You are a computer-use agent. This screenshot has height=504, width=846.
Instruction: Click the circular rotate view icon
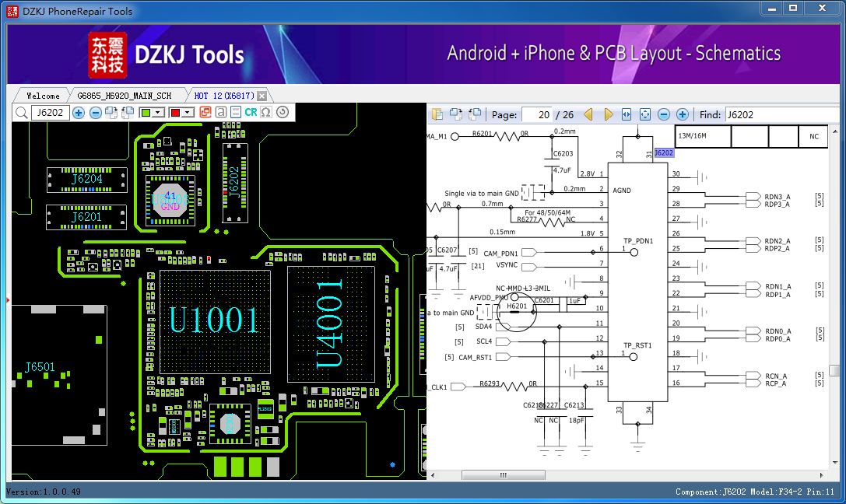point(283,112)
